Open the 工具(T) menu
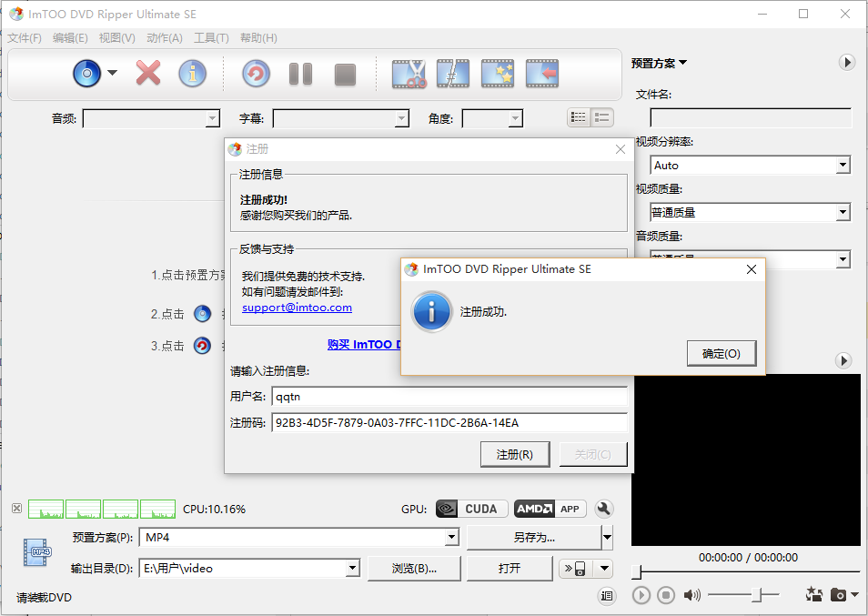Screen dimensions: 868x616 (211, 38)
